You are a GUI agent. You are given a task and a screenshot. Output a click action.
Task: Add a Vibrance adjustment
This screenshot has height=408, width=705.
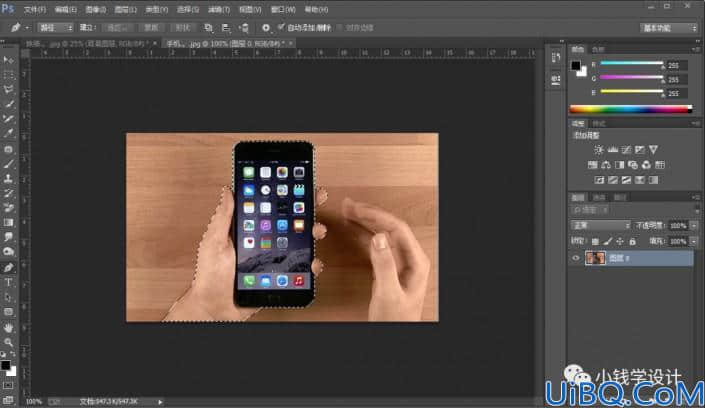coord(653,149)
